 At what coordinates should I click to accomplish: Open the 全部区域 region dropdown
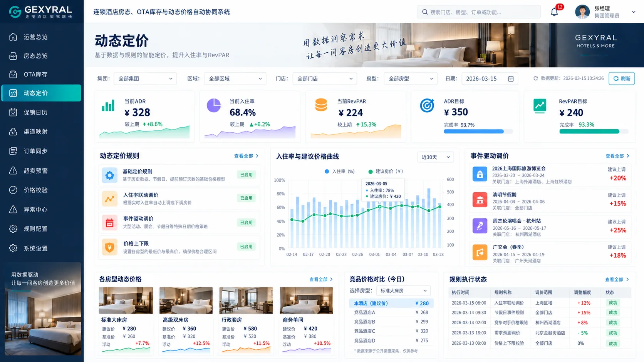point(235,78)
